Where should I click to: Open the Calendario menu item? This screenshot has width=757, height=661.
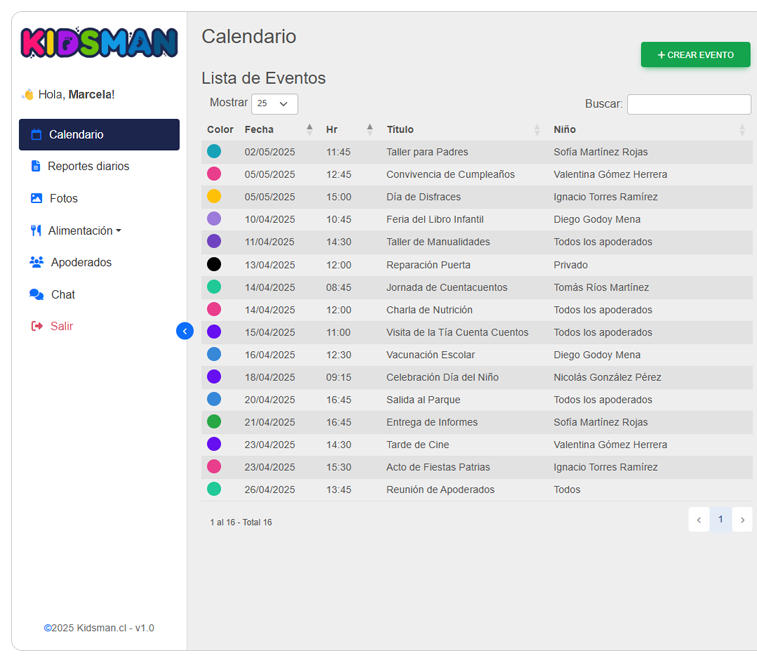click(99, 134)
